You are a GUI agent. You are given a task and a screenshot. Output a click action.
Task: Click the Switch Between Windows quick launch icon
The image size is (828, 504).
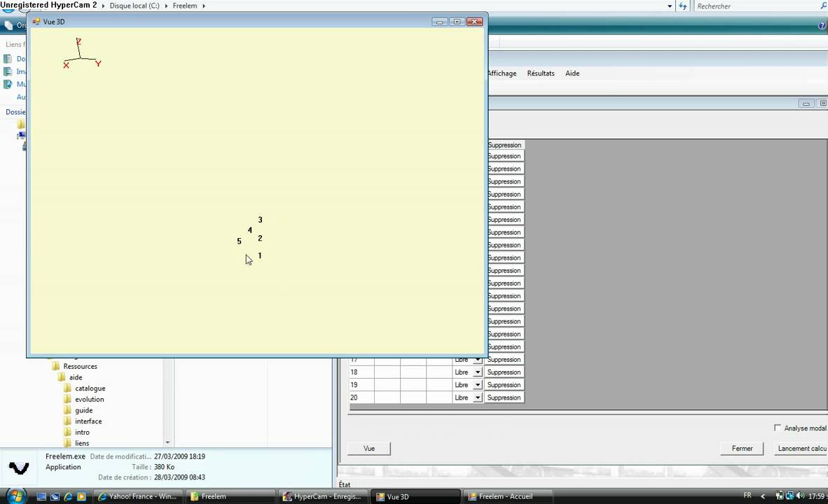click(x=55, y=496)
